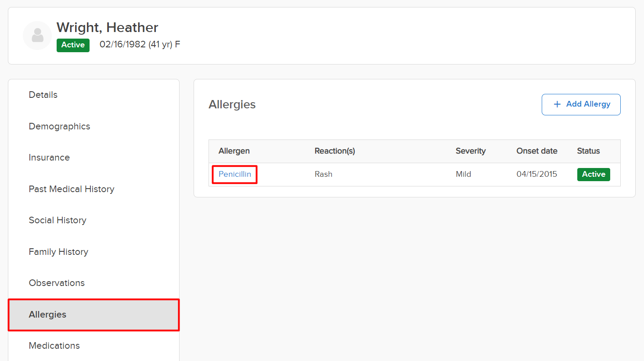This screenshot has width=644, height=361.
Task: Click the Status column header
Action: click(588, 151)
